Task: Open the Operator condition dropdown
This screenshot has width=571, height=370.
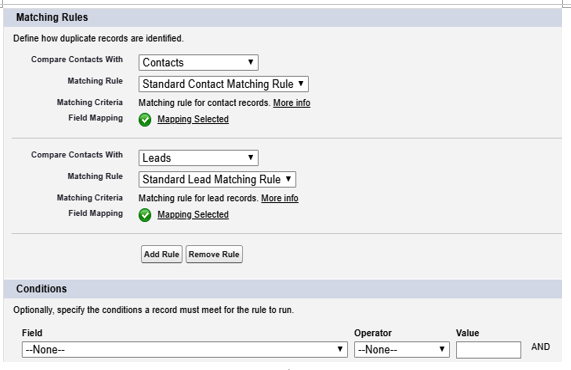Action: 402,350
